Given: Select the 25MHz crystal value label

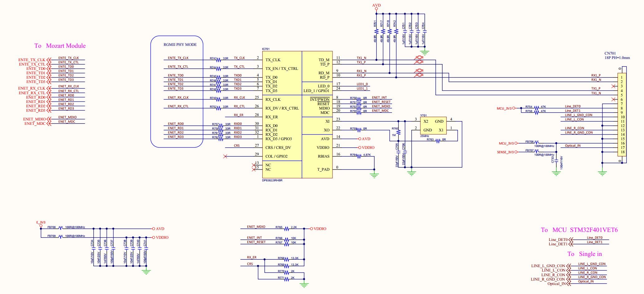Looking at the screenshot, I should click(x=424, y=136).
